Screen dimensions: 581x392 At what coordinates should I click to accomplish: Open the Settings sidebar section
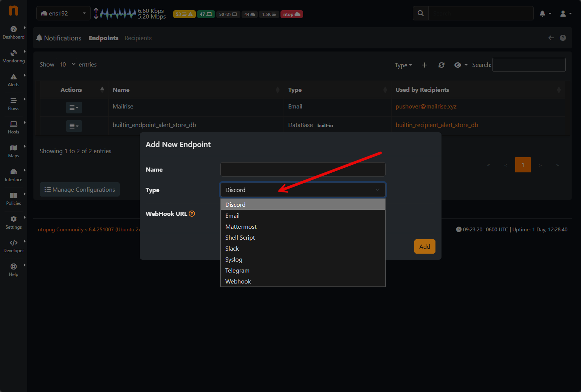coord(14,223)
